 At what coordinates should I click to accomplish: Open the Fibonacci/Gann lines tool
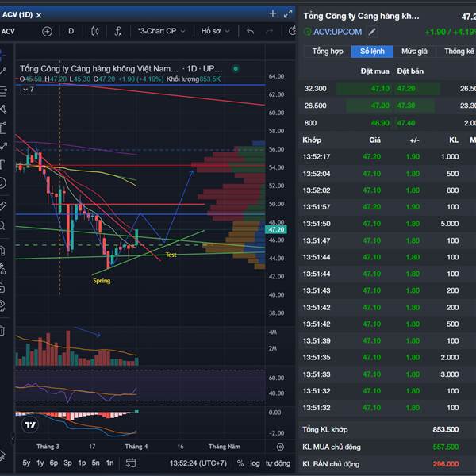point(2,90)
